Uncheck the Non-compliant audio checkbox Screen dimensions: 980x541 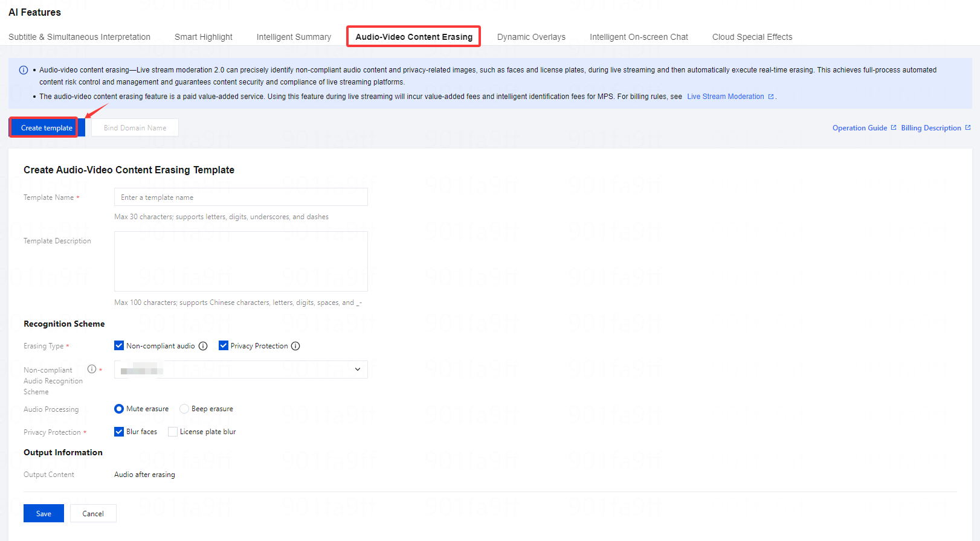pos(119,345)
